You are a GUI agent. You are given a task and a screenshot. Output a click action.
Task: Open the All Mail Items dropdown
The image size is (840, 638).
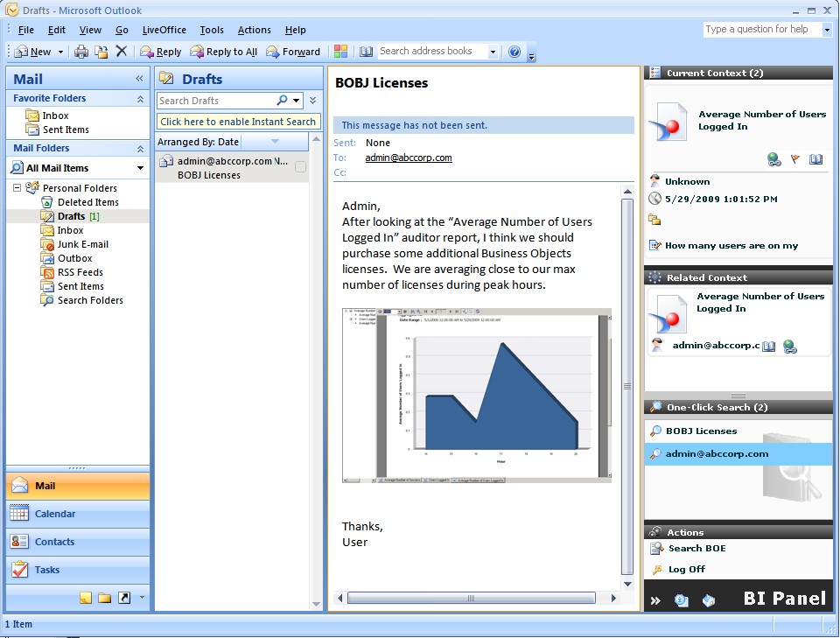click(x=140, y=168)
